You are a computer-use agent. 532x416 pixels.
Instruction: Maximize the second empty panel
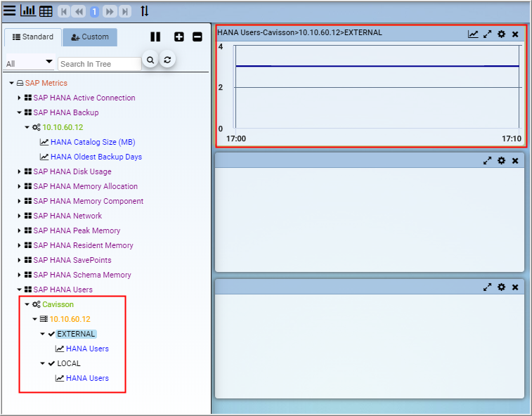[x=487, y=161]
